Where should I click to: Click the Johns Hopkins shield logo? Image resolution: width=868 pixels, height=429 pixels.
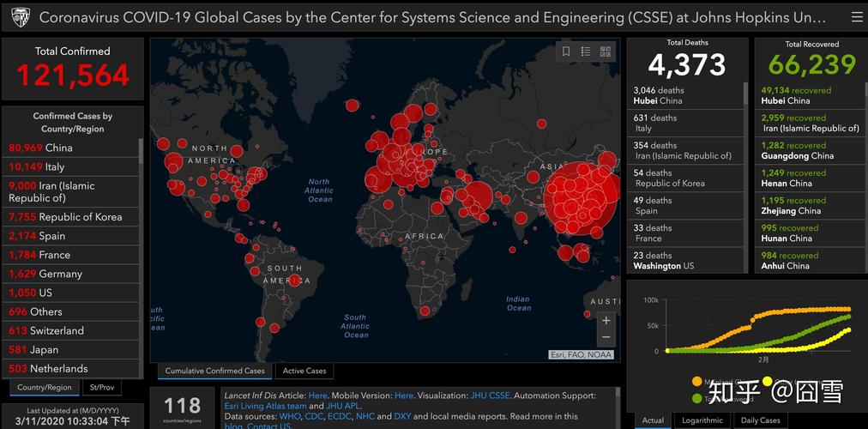(x=20, y=17)
